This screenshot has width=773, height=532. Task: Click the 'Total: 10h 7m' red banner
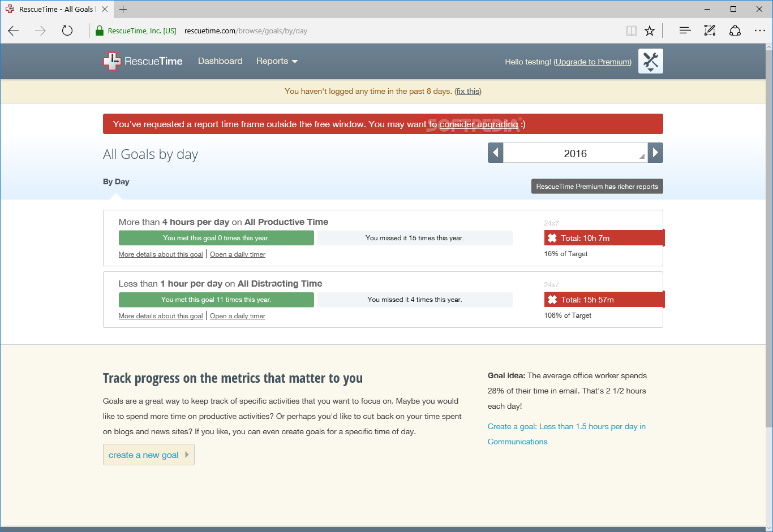604,238
